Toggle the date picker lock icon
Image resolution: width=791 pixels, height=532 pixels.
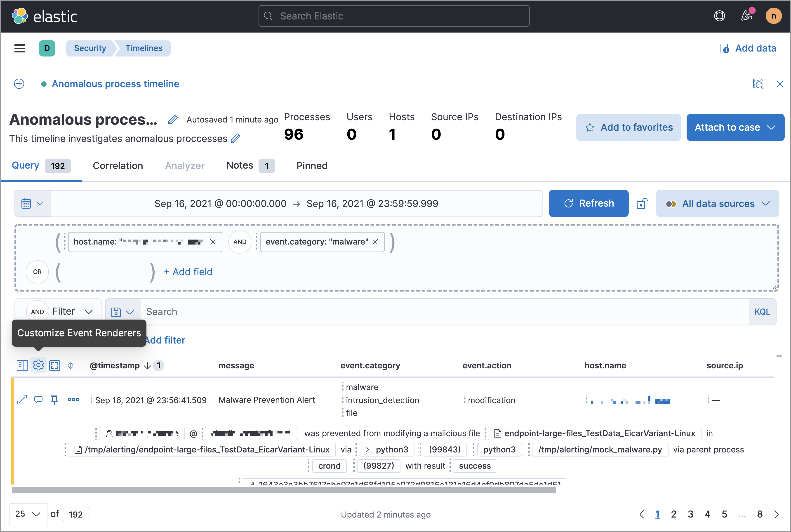642,203
